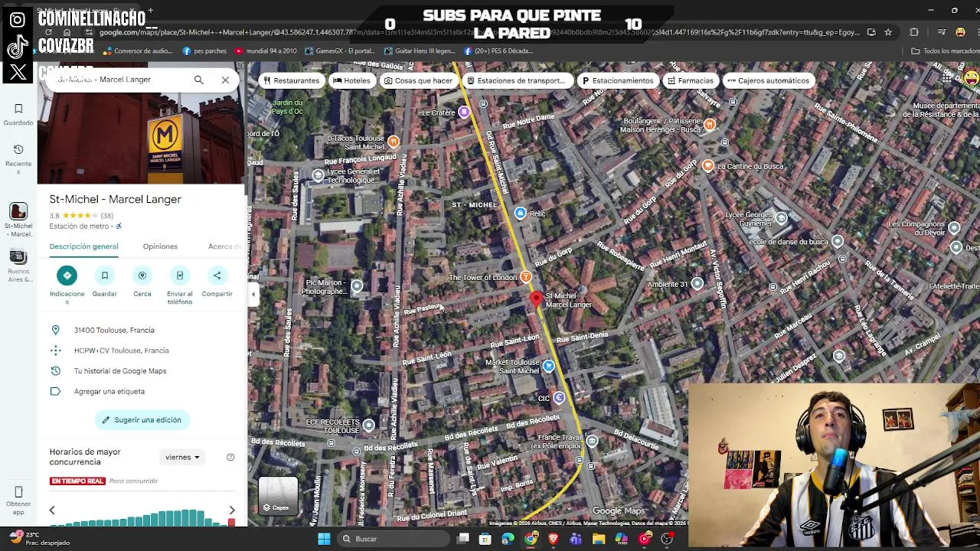980x551 pixels.
Task: Click The Tower of London restaurant marker
Action: (x=525, y=277)
